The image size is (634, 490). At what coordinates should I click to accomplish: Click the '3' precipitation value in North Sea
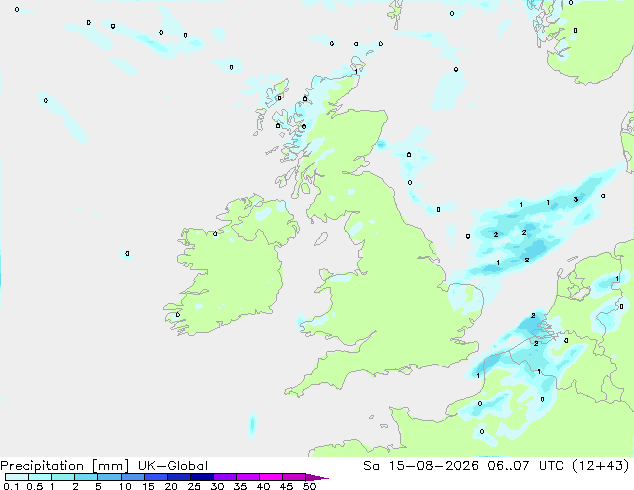575,199
